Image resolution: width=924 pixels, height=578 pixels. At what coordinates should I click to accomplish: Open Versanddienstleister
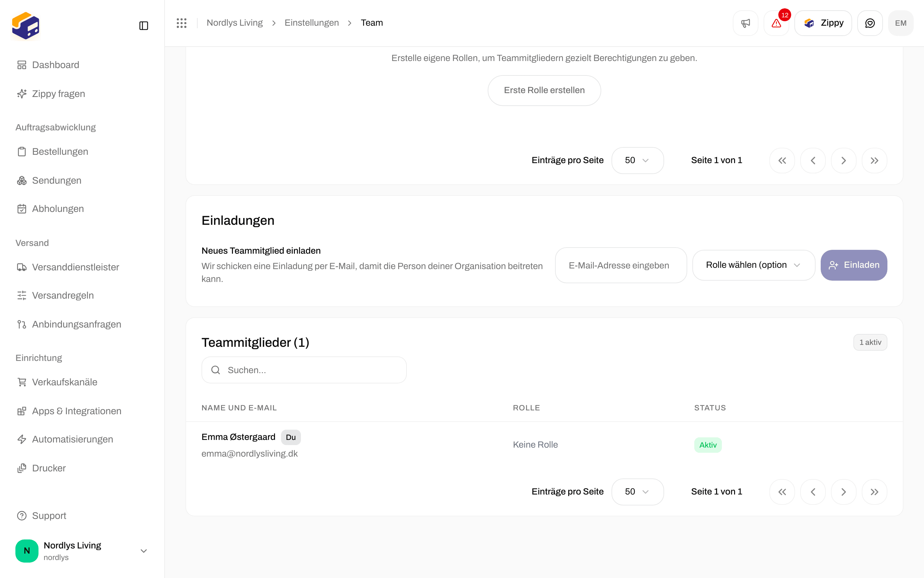click(82, 267)
